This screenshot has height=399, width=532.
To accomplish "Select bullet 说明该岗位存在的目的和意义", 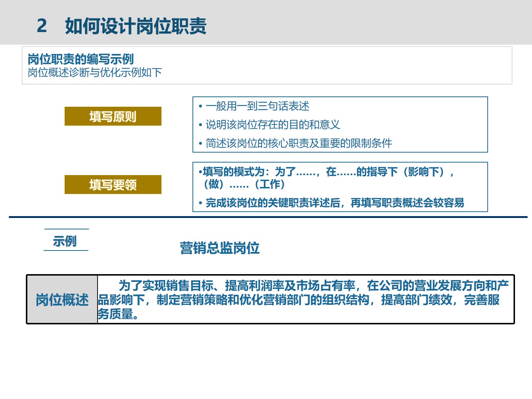I will 269,125.
